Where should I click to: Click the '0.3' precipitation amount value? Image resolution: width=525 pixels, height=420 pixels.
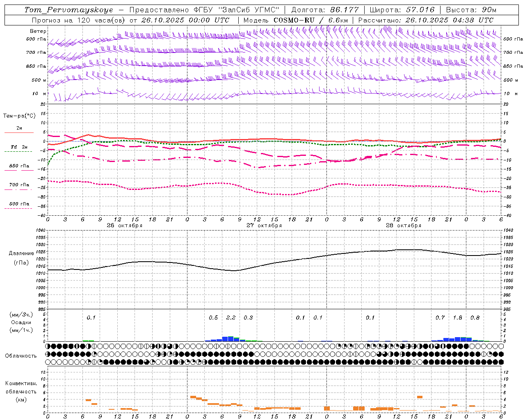[x=248, y=317]
